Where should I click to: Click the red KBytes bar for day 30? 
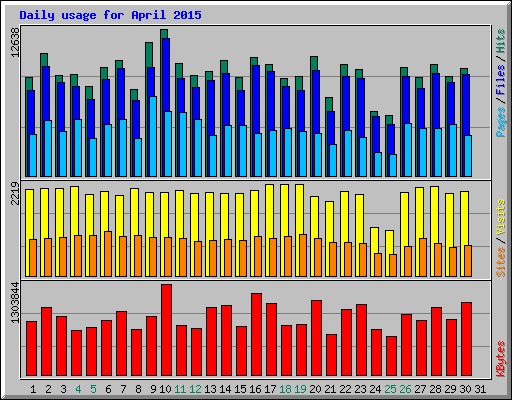467,339
